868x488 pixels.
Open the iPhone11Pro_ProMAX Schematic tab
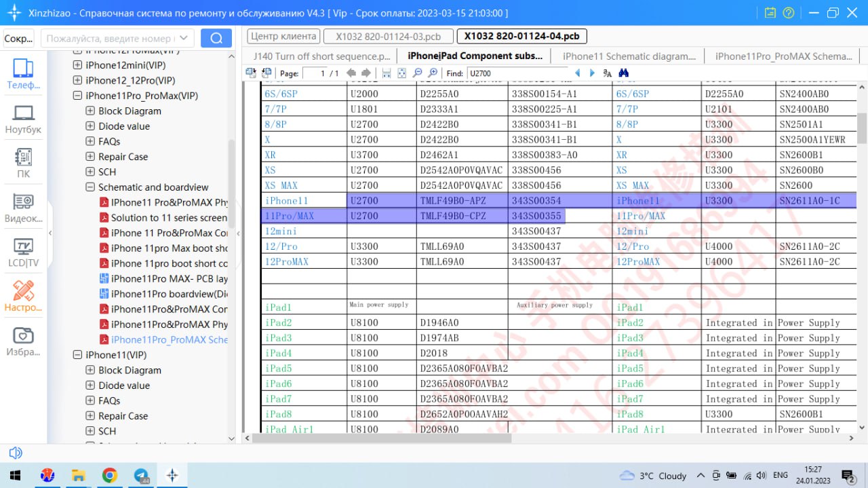783,56
